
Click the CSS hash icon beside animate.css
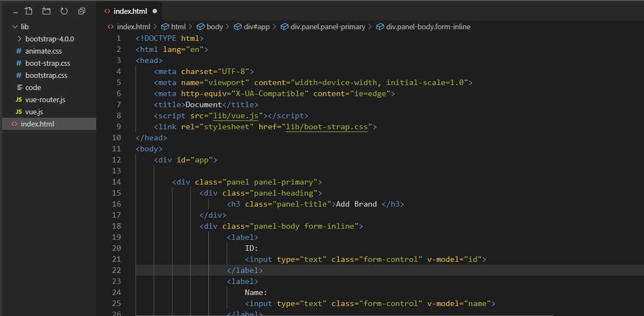pos(18,51)
